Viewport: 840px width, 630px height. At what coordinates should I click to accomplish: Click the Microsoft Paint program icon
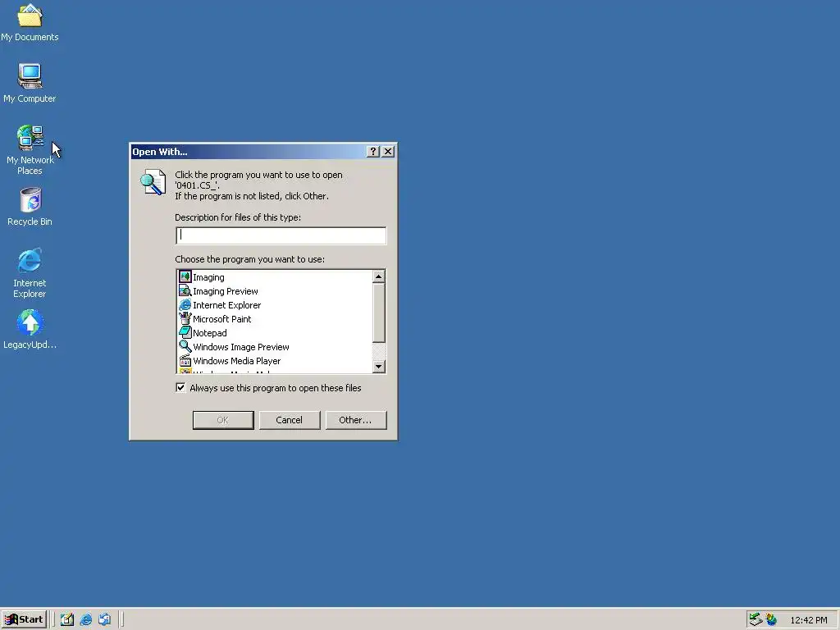coord(185,319)
